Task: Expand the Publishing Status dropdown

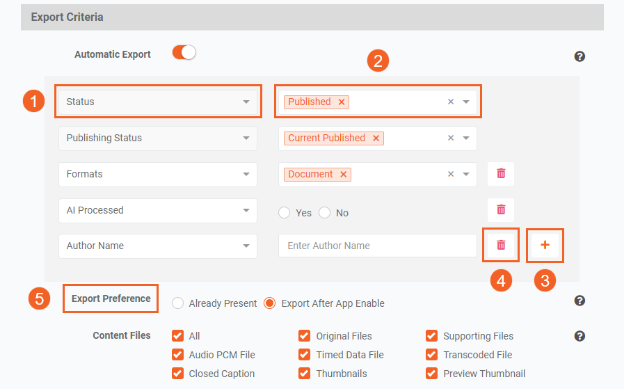Action: [x=158, y=138]
